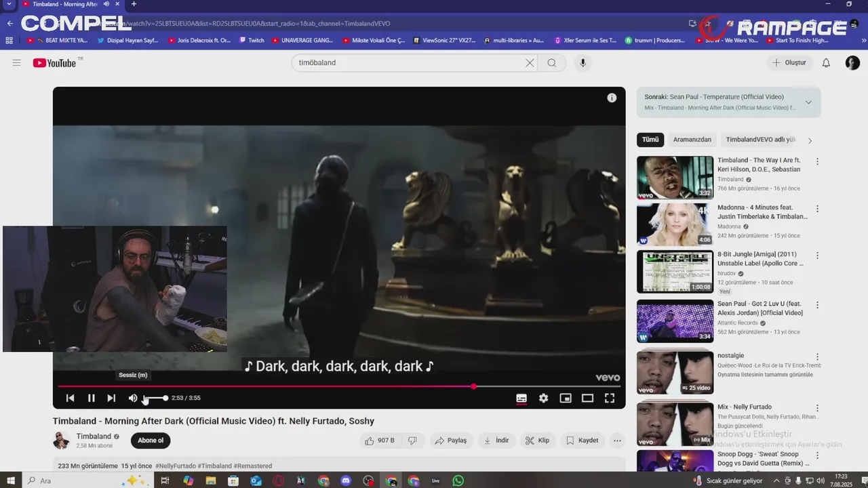Screen dimensions: 868x488
Task: Seek on the red video progress bar
Action: coord(338,386)
